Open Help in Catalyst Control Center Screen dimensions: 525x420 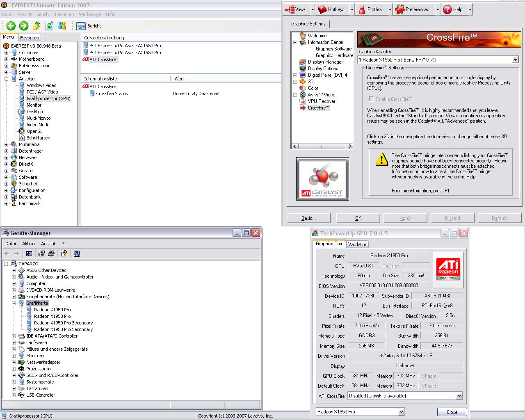coord(453,9)
